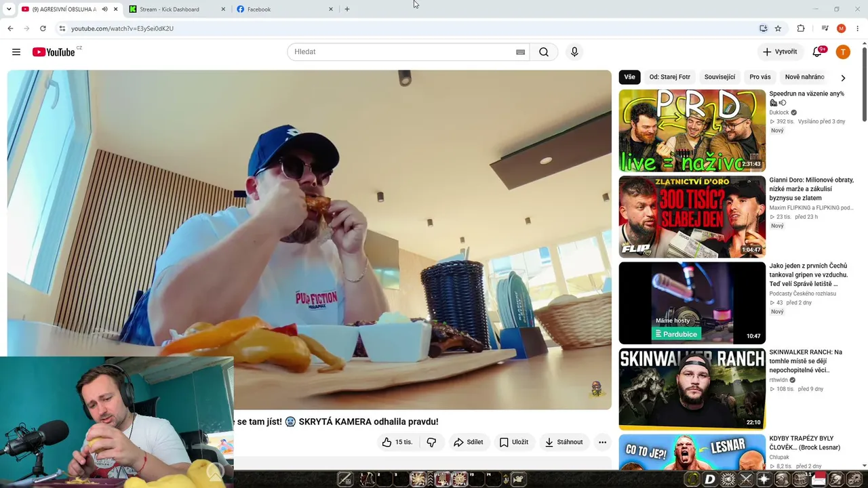Select the Nově nahráno chip
The width and height of the screenshot is (868, 488).
[x=804, y=77]
